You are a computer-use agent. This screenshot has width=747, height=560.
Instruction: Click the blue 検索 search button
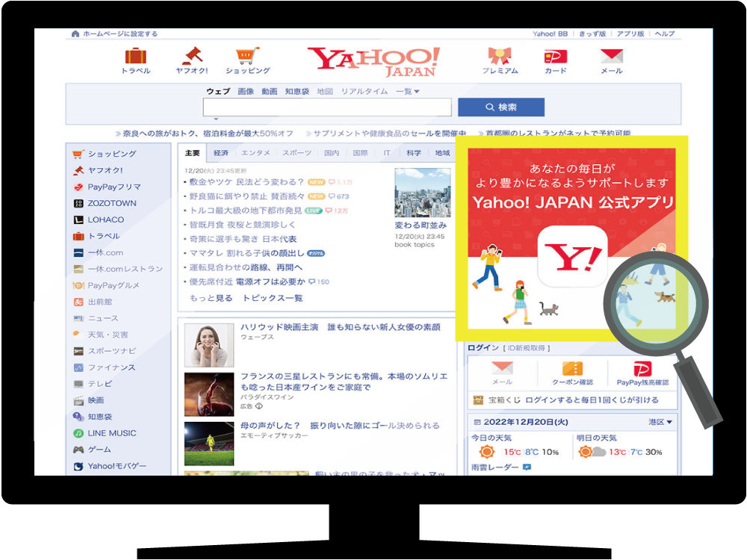click(x=501, y=107)
